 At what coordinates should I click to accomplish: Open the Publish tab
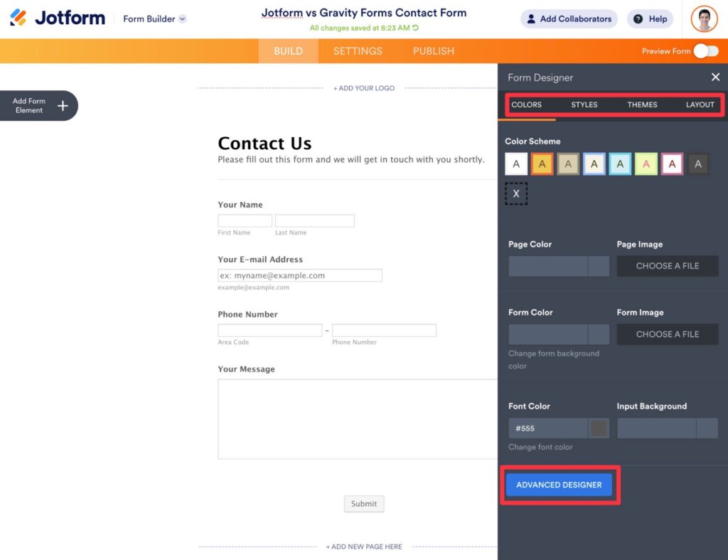pos(433,50)
